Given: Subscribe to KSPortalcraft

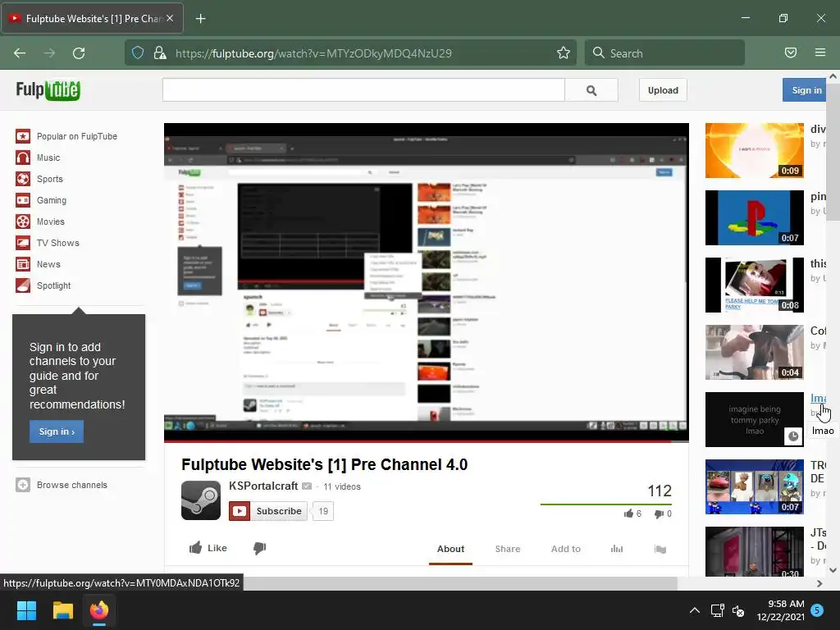Looking at the screenshot, I should (x=268, y=511).
